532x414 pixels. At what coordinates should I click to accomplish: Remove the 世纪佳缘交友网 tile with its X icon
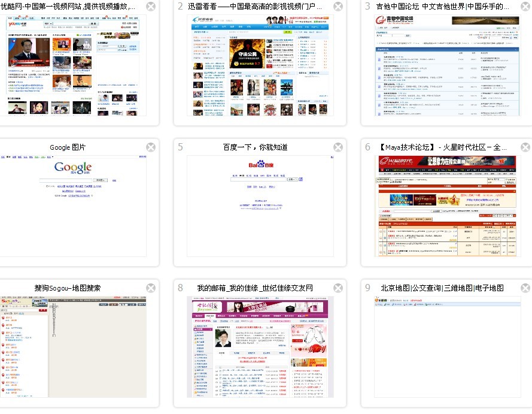click(338, 288)
